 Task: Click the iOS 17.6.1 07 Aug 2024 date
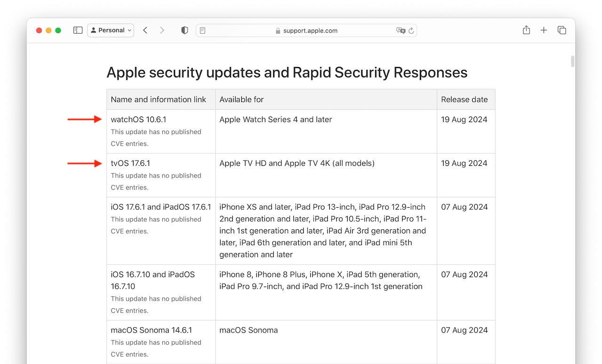[464, 207]
